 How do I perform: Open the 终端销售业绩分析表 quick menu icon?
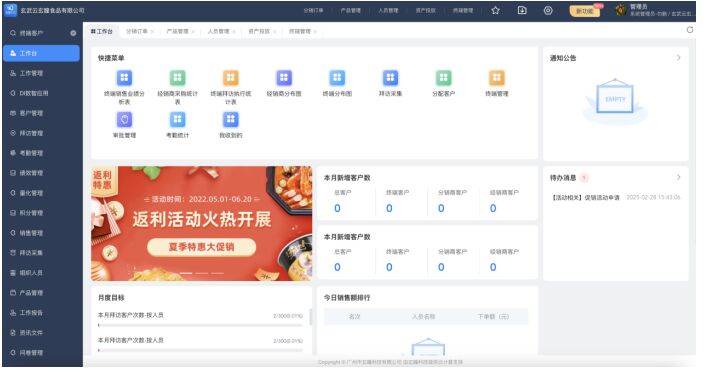tap(124, 78)
